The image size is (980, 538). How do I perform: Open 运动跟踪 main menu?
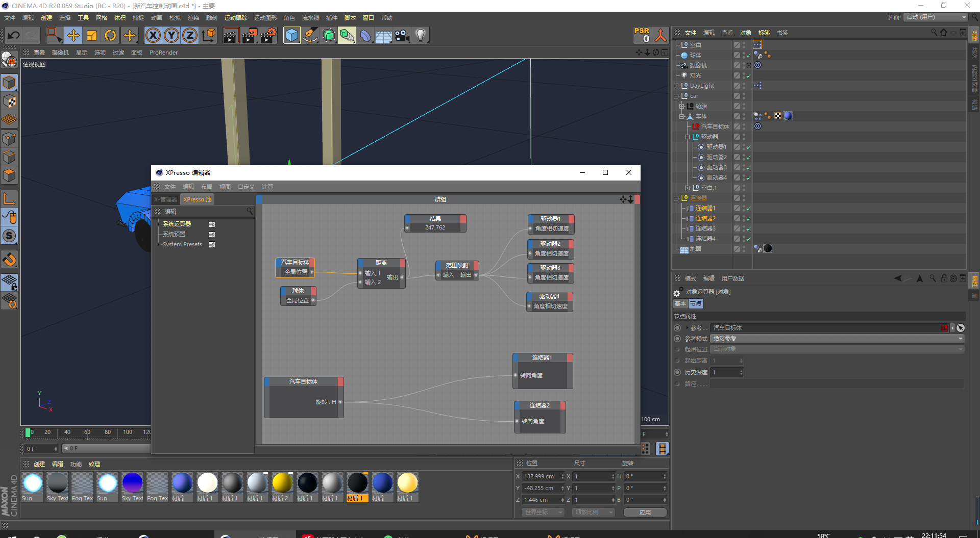[235, 18]
